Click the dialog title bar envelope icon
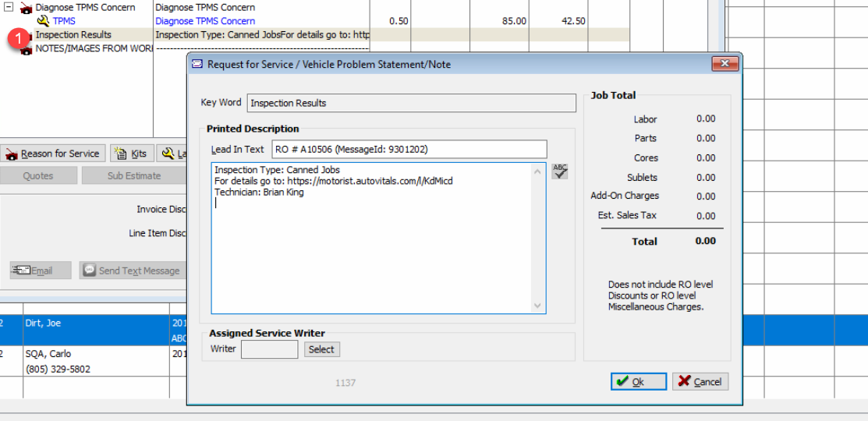 point(197,65)
